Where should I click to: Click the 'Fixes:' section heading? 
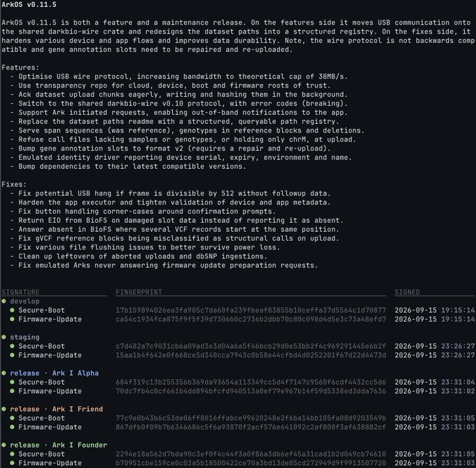click(14, 184)
